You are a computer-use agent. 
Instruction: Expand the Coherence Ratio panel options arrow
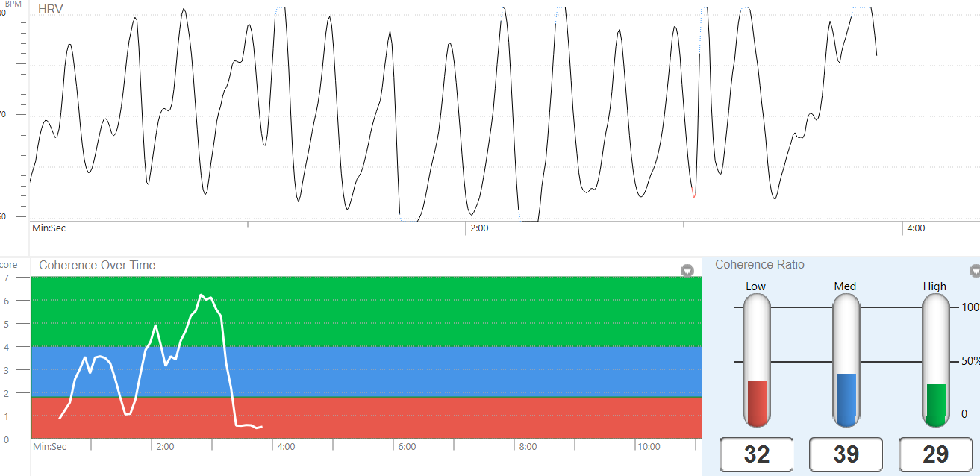click(x=975, y=270)
